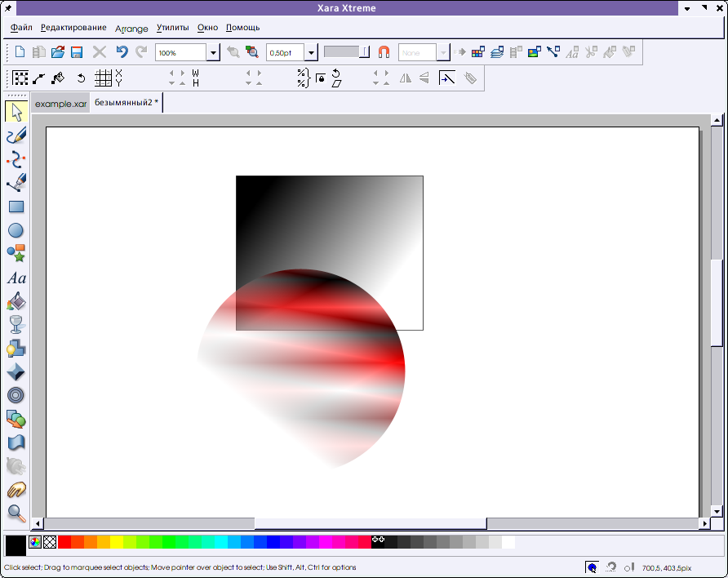Activate the Zoom magnifier tool

[x=16, y=513]
